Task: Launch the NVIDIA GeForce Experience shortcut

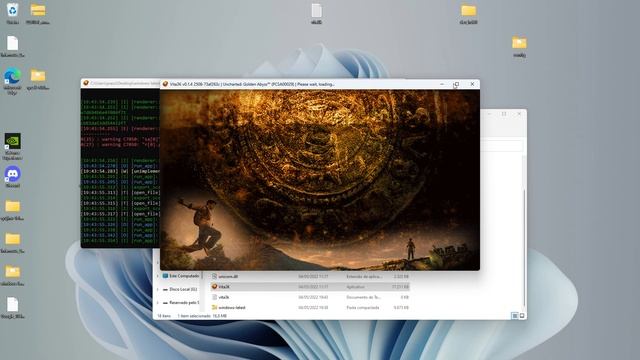Action: point(13,141)
